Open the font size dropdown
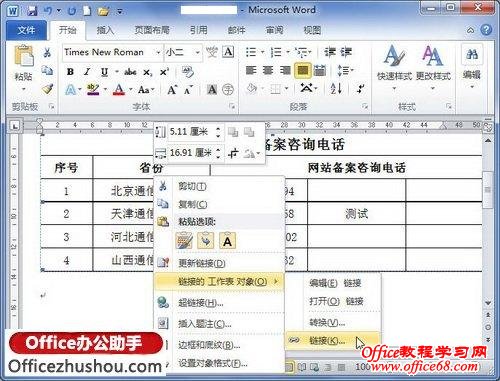The image size is (500, 381). click(x=197, y=52)
